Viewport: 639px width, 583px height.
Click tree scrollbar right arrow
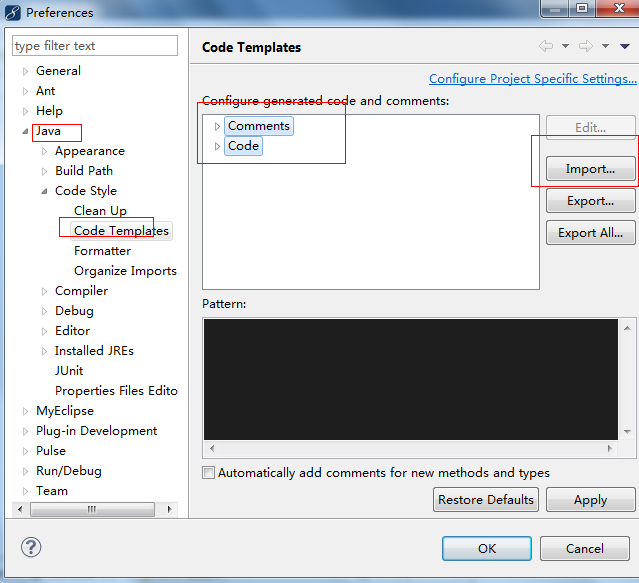pyautogui.click(x=170, y=509)
